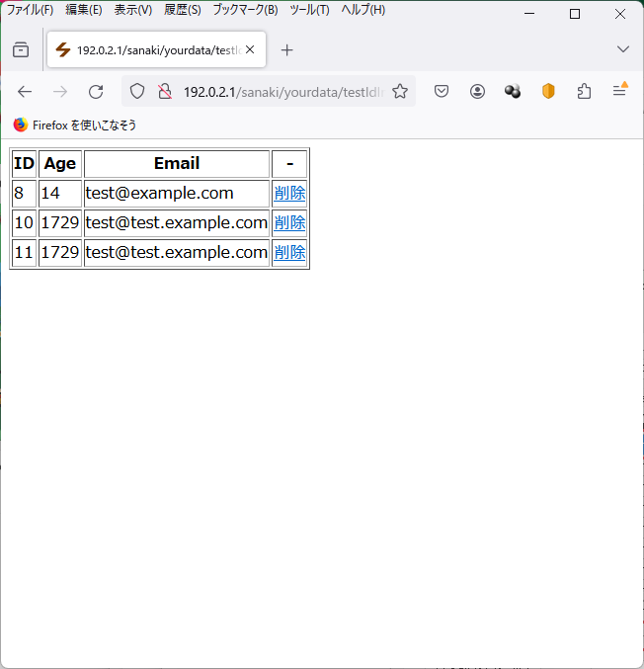
Task: Open the ツール(T) menu
Action: pyautogui.click(x=309, y=10)
